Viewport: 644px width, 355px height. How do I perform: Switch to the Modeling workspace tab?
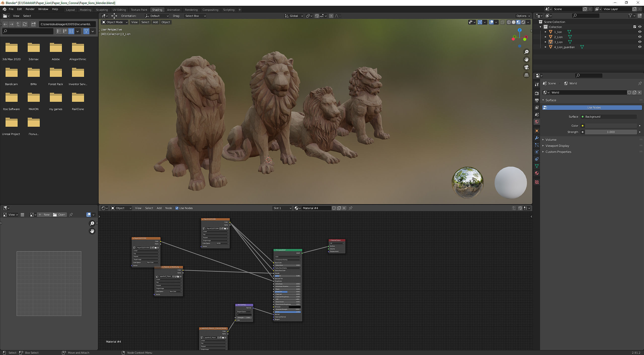(x=85, y=10)
